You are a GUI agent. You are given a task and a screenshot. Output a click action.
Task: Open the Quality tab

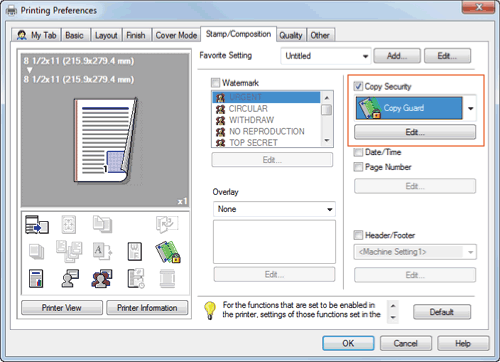pyautogui.click(x=291, y=35)
